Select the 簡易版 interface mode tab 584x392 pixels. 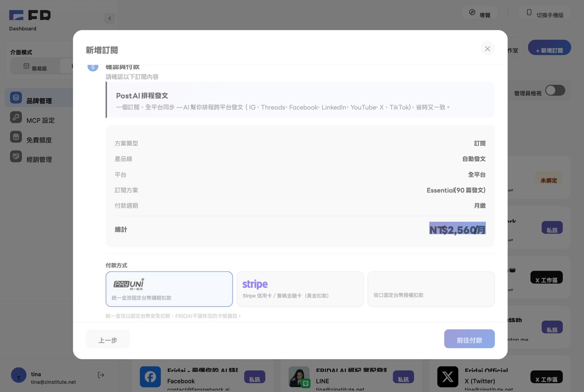coord(35,66)
